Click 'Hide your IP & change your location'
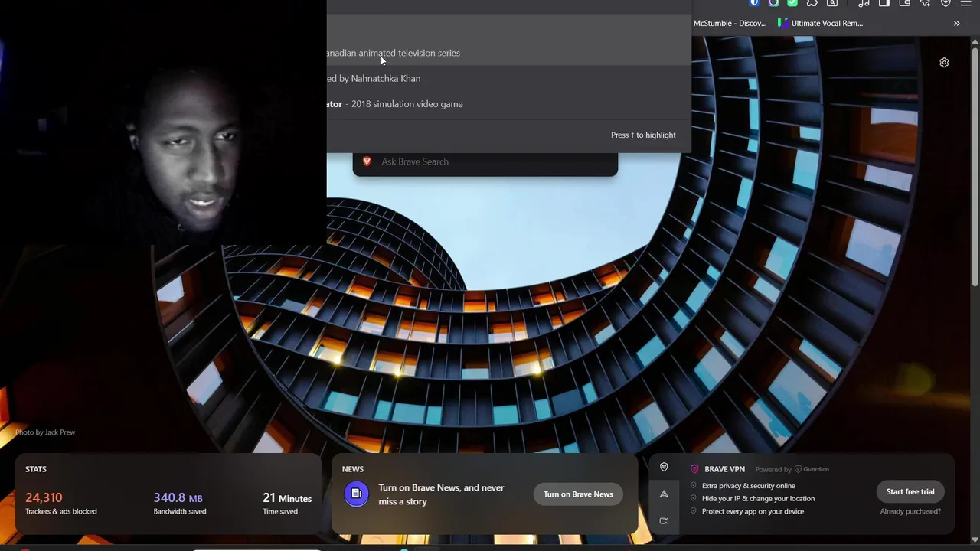Viewport: 980px width, 551px height. pyautogui.click(x=758, y=498)
